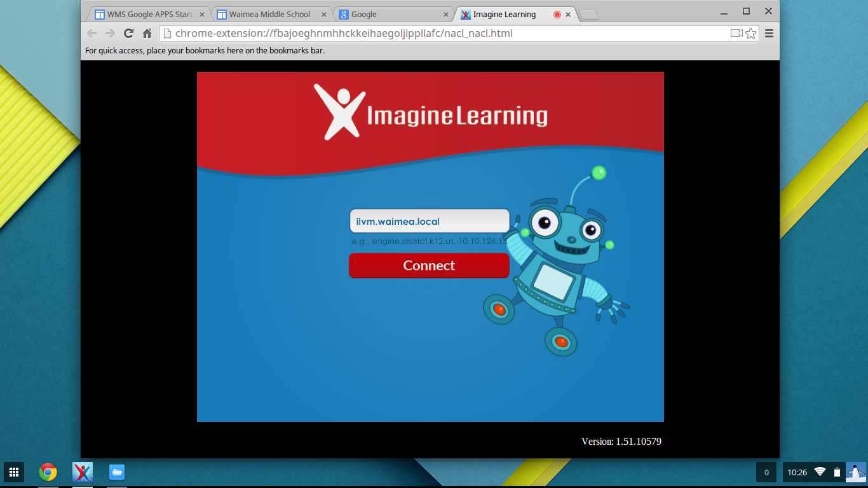Close the Imagine Learning tab
Screen dimensions: 868x488
[568, 15]
